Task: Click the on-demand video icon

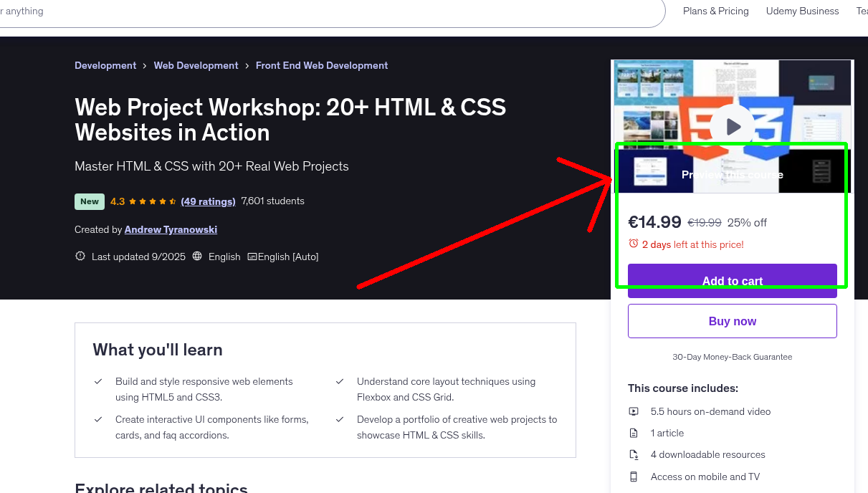Action: point(634,411)
